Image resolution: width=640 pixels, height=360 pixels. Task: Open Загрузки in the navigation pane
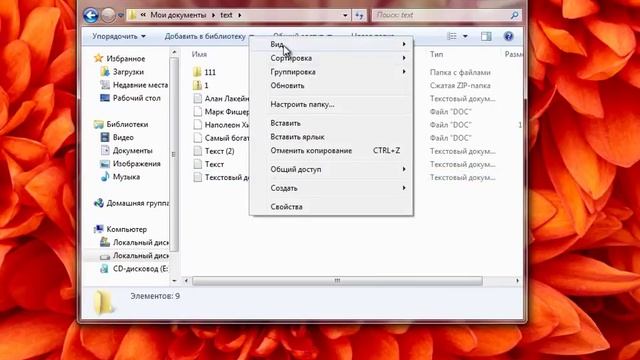coord(128,72)
